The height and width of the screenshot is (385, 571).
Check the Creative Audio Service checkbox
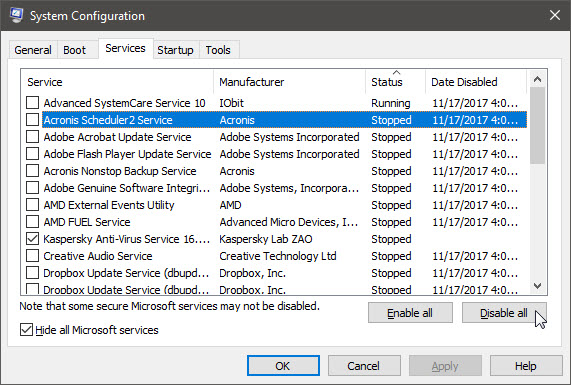pyautogui.click(x=32, y=256)
